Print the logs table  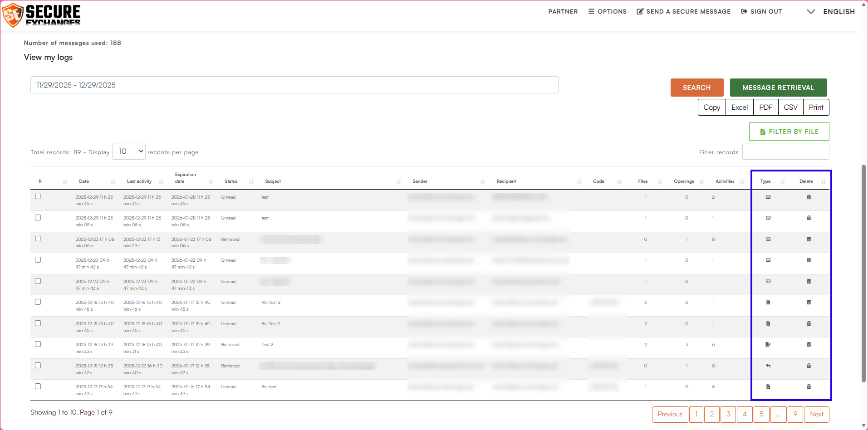tap(816, 107)
